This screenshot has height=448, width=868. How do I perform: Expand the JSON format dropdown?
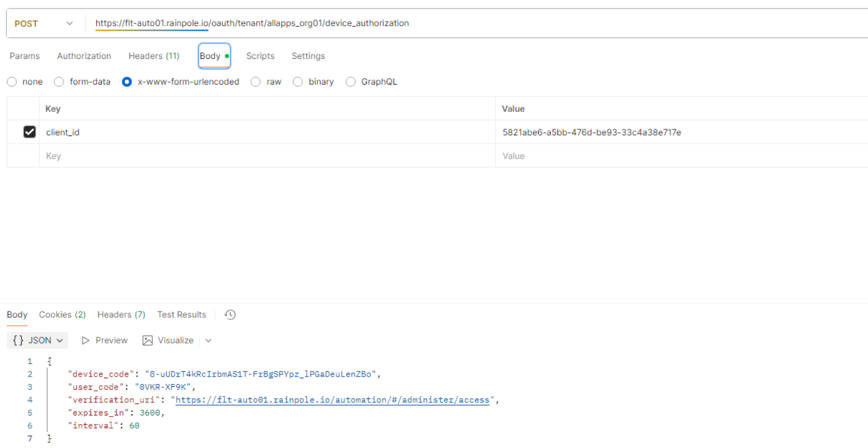38,341
